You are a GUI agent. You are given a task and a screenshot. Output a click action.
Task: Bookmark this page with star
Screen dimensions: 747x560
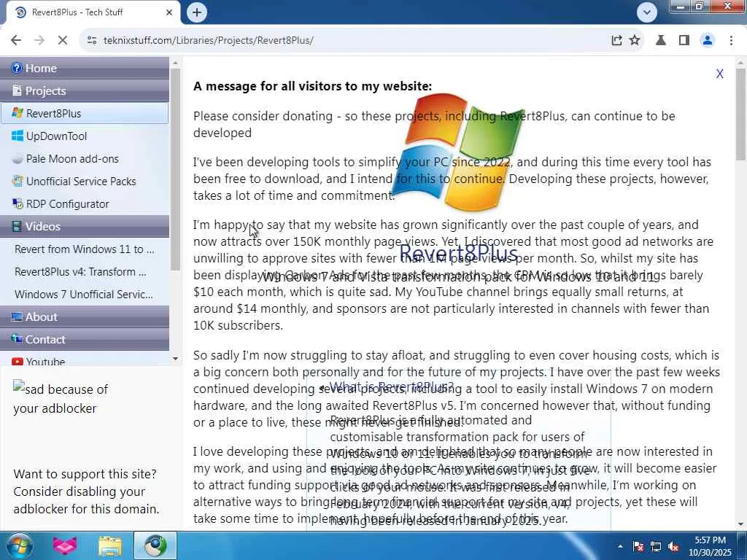635,41
